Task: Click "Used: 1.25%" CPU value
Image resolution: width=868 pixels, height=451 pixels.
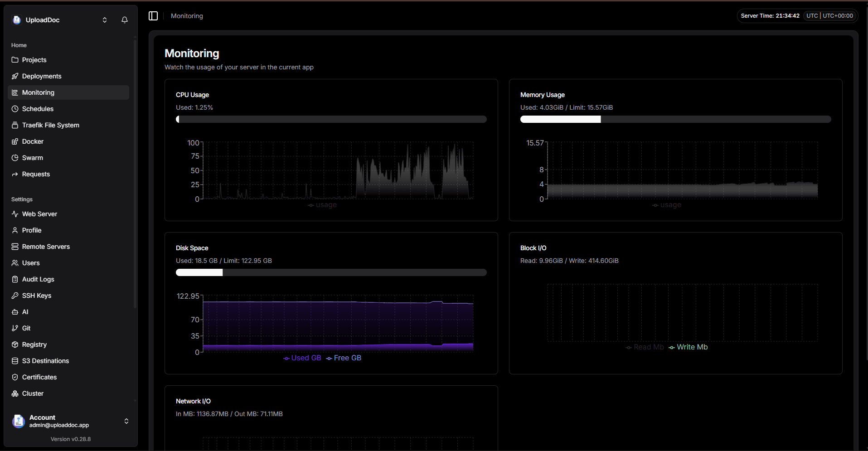Action: click(x=194, y=107)
